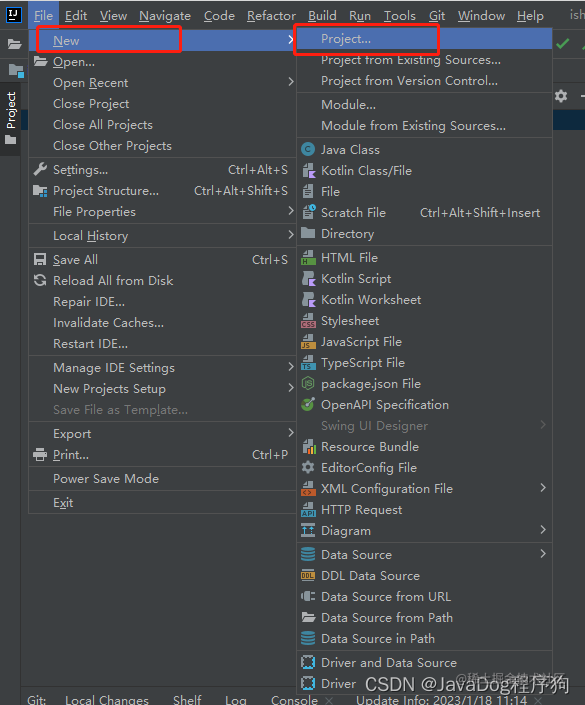Click the HTTP Request API icon
The image size is (585, 705).
click(x=308, y=510)
